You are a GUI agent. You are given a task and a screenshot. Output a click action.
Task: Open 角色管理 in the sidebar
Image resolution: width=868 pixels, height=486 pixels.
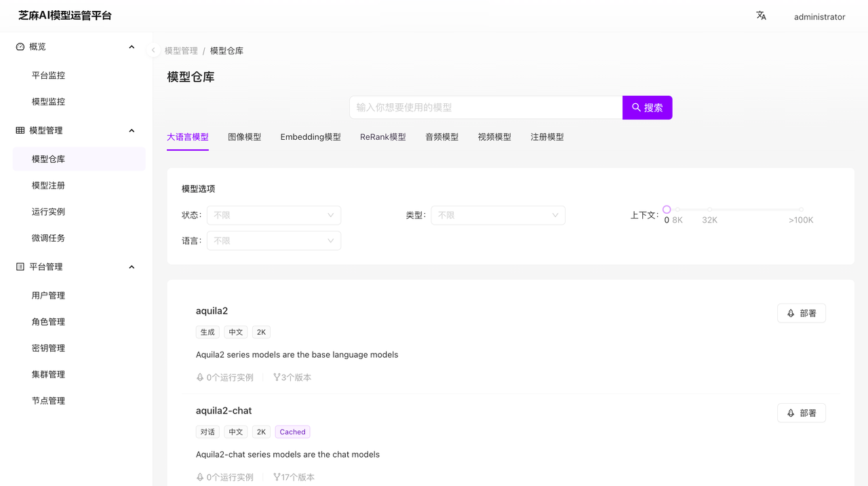(79, 322)
